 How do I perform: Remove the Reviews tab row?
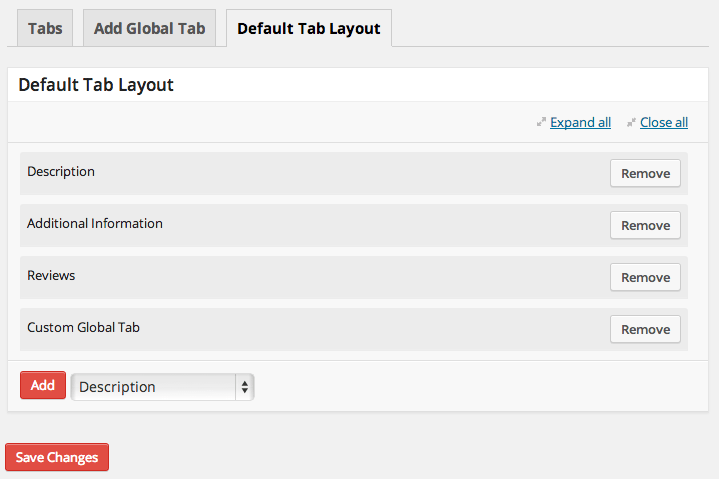coord(645,277)
